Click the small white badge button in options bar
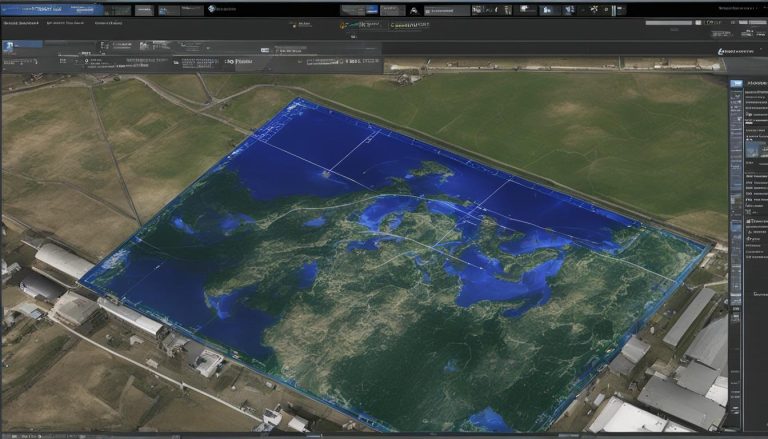768x439 pixels. [x=265, y=50]
